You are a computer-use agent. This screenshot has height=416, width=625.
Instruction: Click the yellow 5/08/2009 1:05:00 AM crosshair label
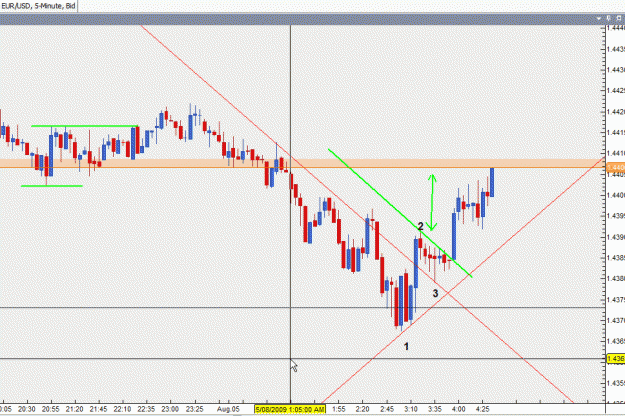(290, 409)
